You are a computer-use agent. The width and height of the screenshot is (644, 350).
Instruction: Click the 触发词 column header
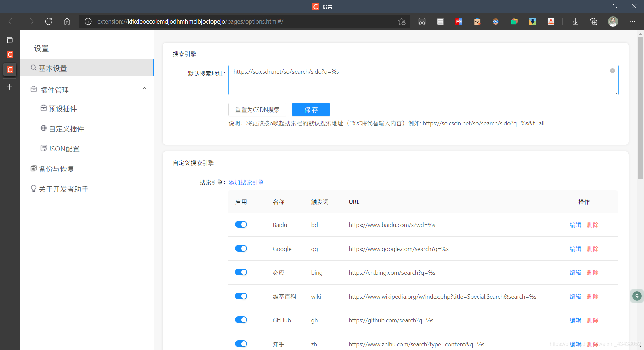point(320,202)
